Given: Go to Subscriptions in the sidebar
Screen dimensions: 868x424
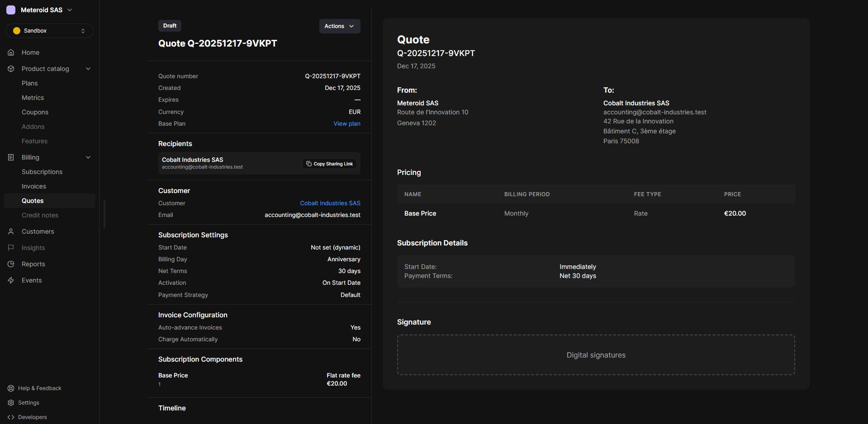Looking at the screenshot, I should (x=42, y=172).
